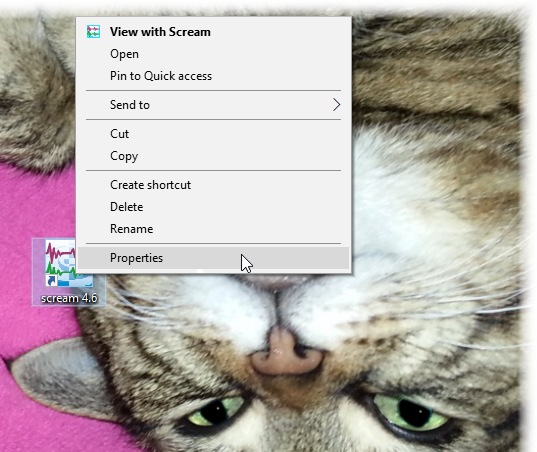Viewport: 537px width, 452px height.
Task: Click the cat's left green eye on wallpaper
Action: pyautogui.click(x=215, y=410)
